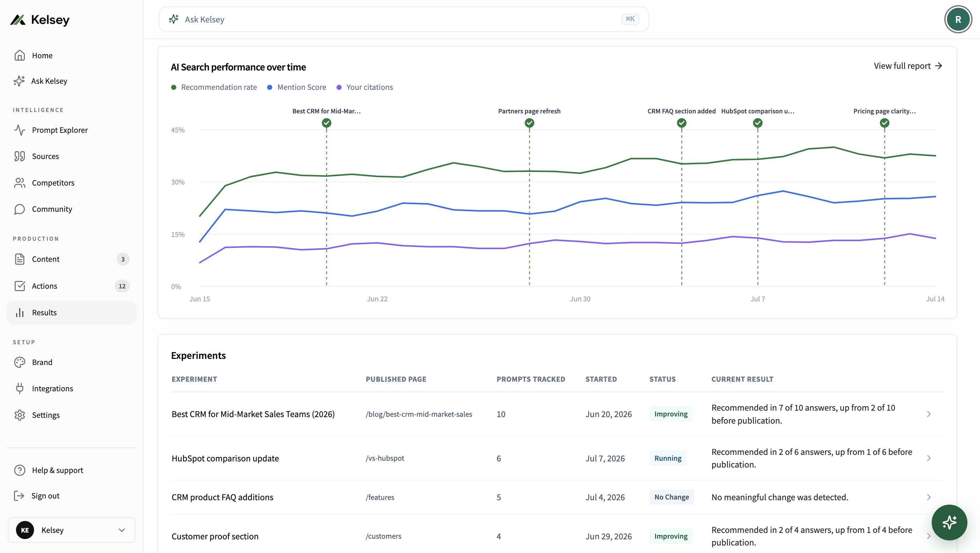Click View full report link
This screenshot has height=553, width=980.
click(908, 66)
